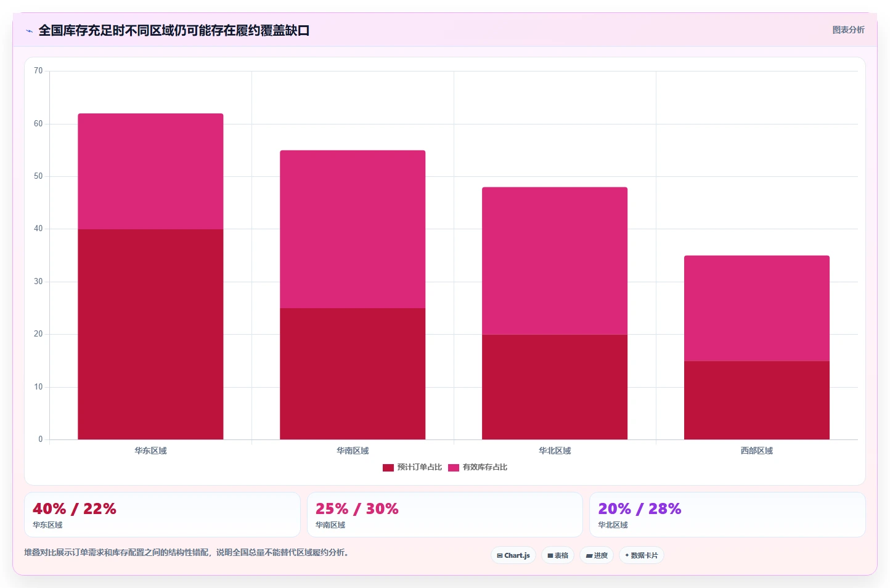890x588 pixels.
Task: Click the 西部区域 x-axis label
Action: pyautogui.click(x=757, y=451)
